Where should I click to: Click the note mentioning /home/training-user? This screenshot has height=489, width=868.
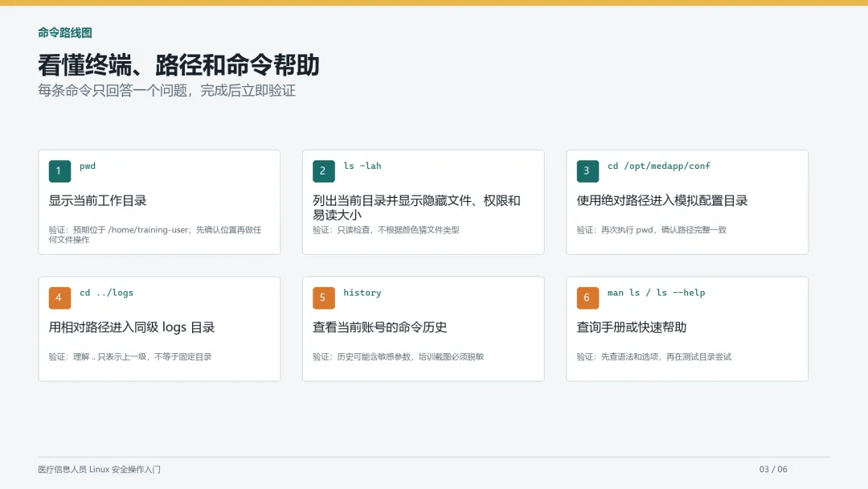pyautogui.click(x=155, y=235)
